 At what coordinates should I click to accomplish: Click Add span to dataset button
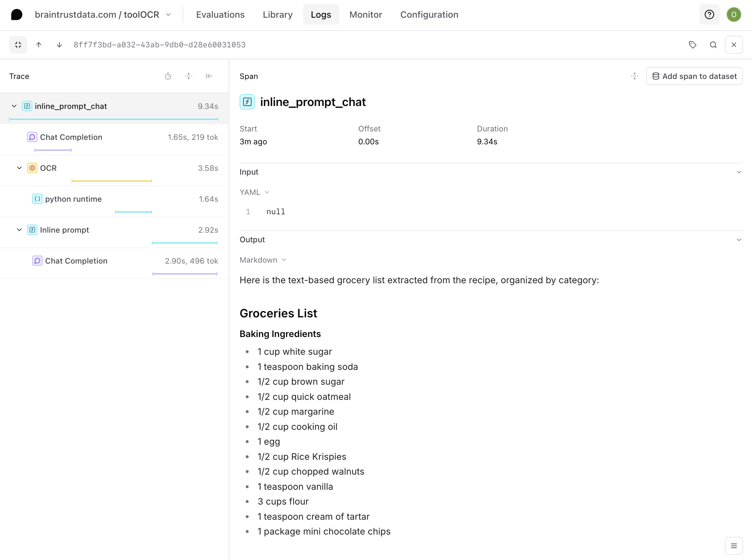694,76
